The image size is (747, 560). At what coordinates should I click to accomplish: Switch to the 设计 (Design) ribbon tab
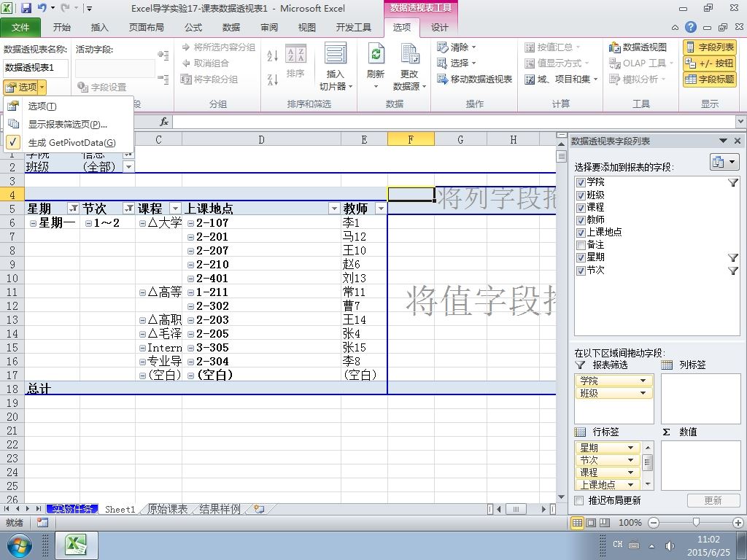439,28
